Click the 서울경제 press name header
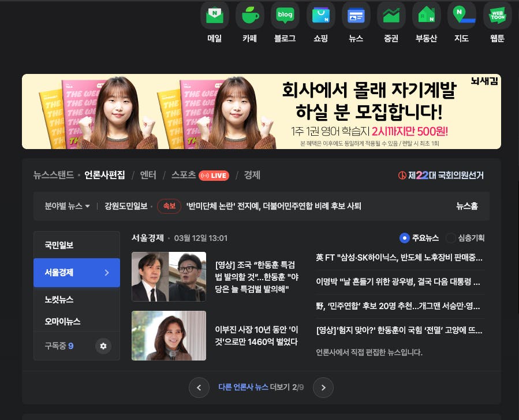Image resolution: width=519 pixels, height=420 pixels. pos(148,238)
